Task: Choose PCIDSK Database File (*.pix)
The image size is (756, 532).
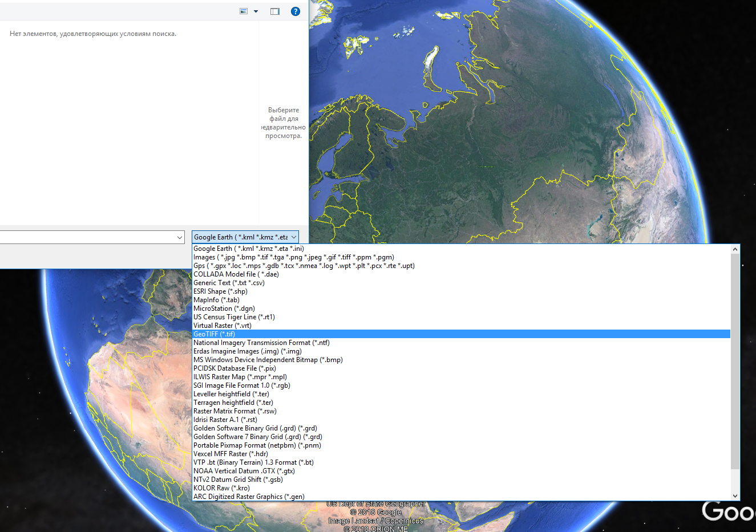Action: [461, 368]
